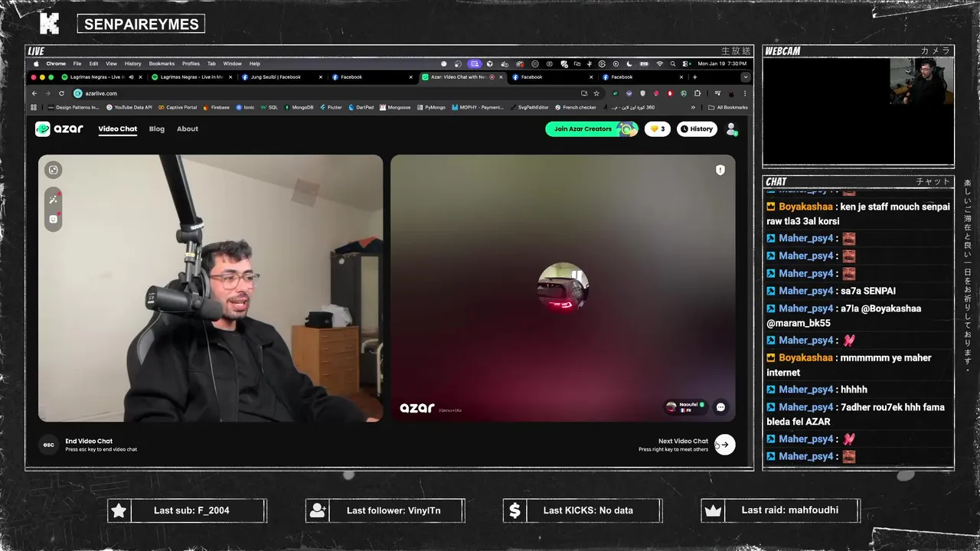Open the Design Patterns bookmark
The image size is (980, 551).
[x=73, y=107]
